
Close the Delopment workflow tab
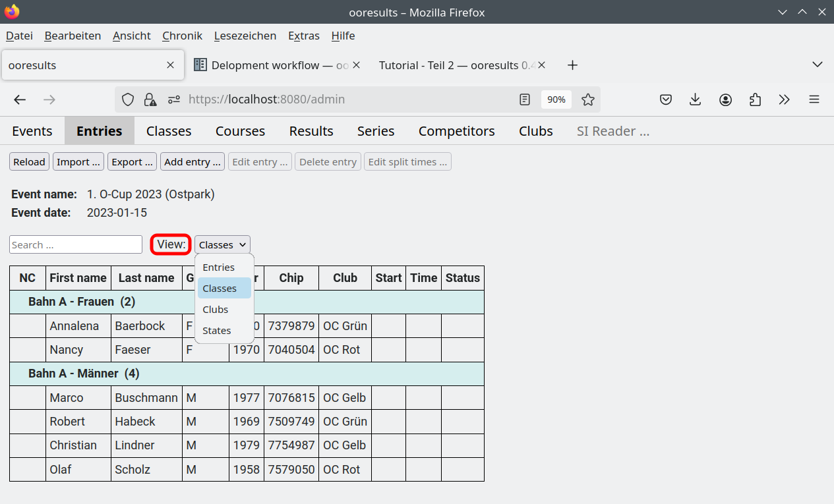[357, 65]
